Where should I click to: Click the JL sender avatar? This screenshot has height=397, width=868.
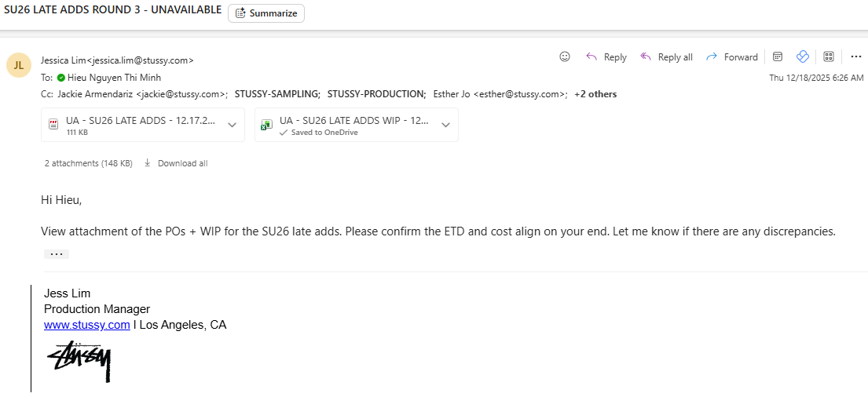pos(19,65)
